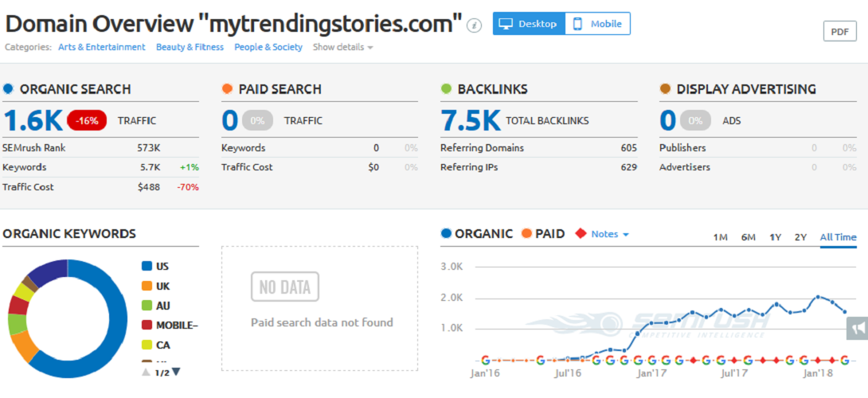Click the AU green legend swatch
The image size is (868, 398).
click(147, 306)
